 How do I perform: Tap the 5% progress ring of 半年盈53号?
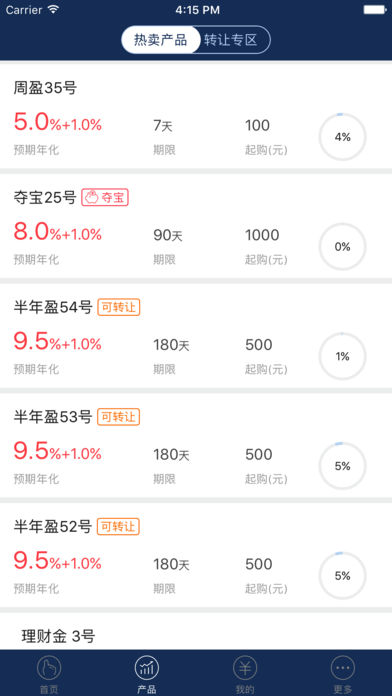click(x=343, y=466)
